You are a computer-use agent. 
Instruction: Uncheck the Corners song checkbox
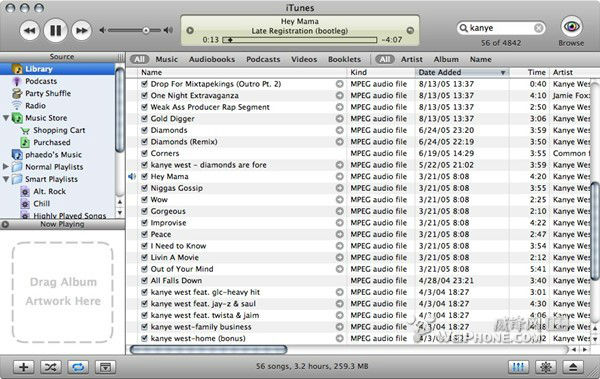(x=144, y=153)
